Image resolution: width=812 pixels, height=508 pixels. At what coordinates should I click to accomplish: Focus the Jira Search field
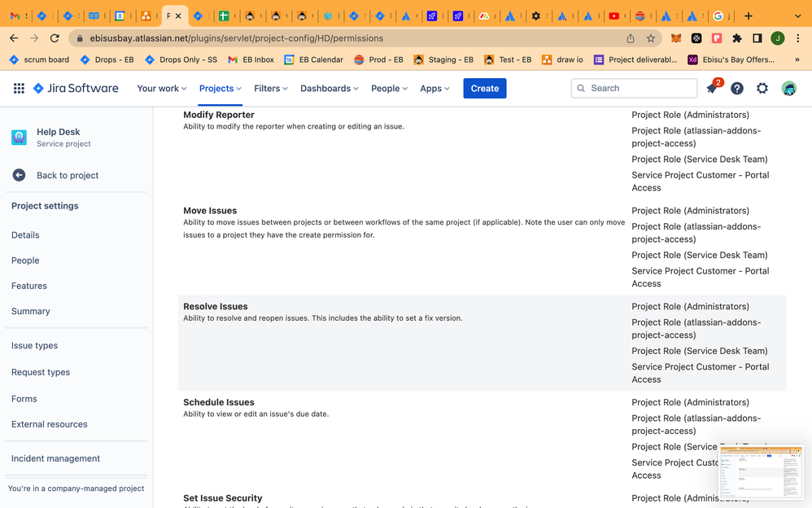(634, 88)
